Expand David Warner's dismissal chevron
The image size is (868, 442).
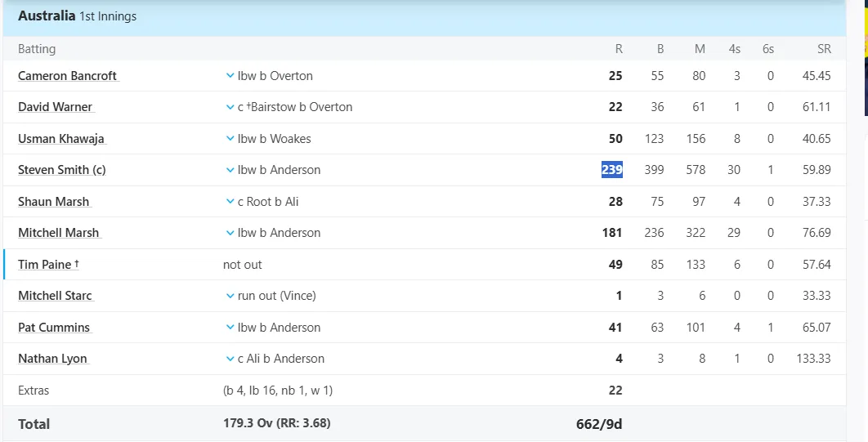pyautogui.click(x=230, y=107)
